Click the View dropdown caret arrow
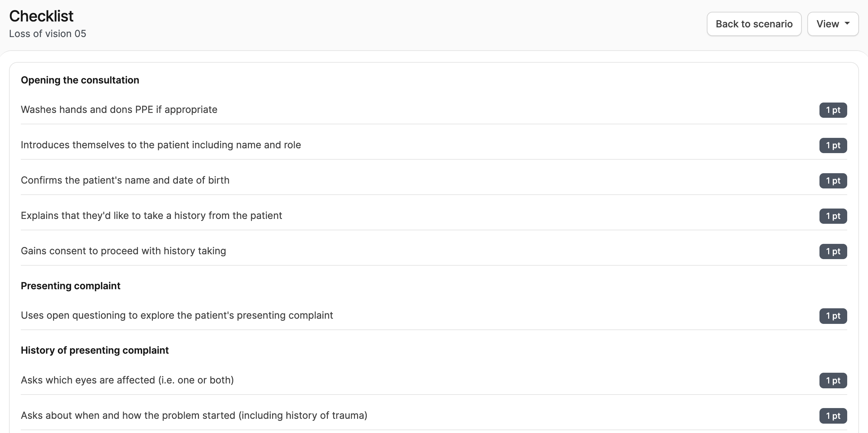868x433 pixels. 847,23
